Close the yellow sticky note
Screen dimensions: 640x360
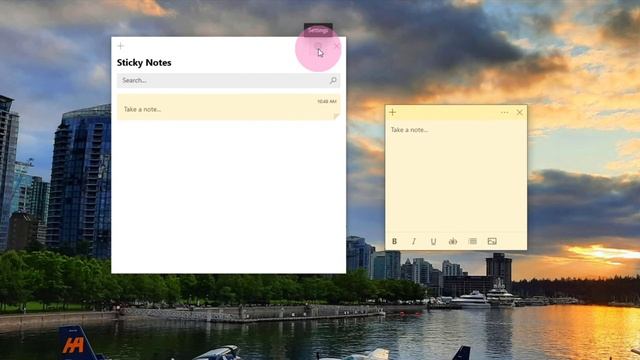tap(520, 112)
